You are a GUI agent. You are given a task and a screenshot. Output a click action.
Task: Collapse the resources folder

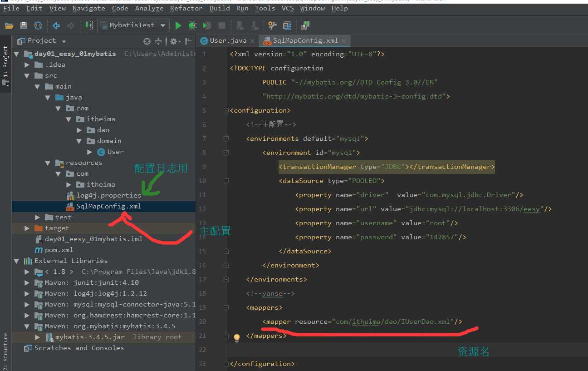click(x=48, y=163)
